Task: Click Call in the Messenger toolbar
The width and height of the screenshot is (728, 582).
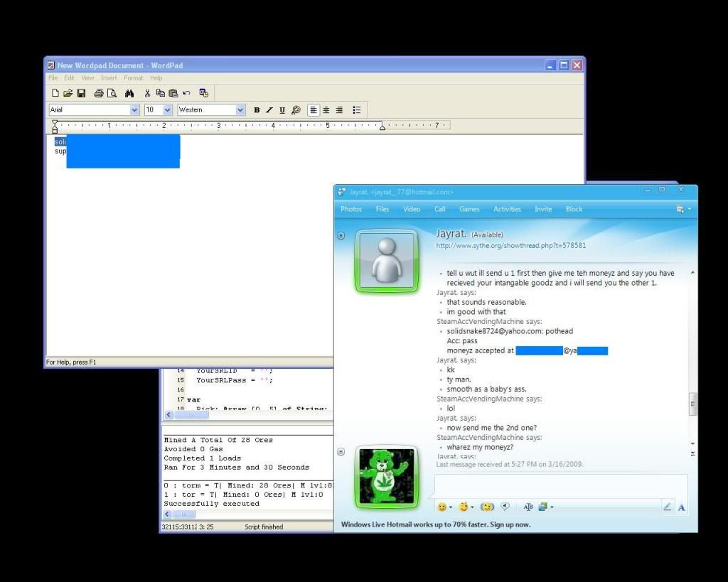Action: pyautogui.click(x=439, y=210)
